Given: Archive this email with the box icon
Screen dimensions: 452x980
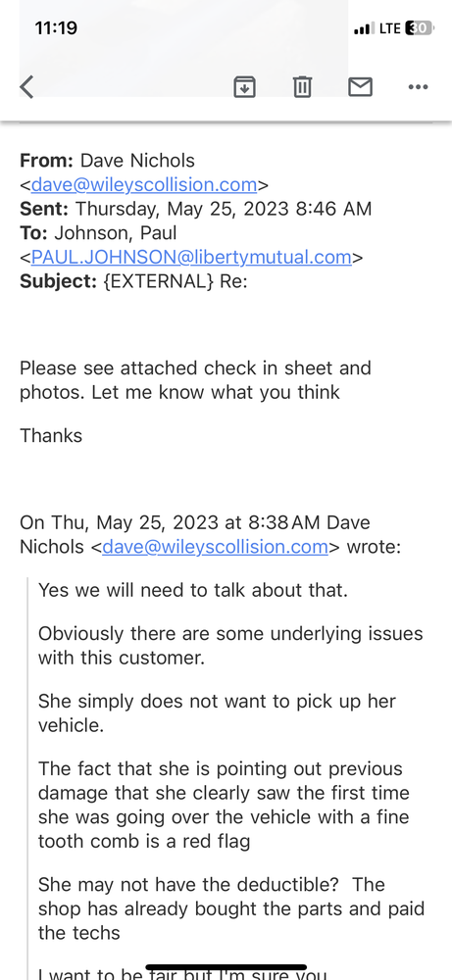Looking at the screenshot, I should coord(244,87).
